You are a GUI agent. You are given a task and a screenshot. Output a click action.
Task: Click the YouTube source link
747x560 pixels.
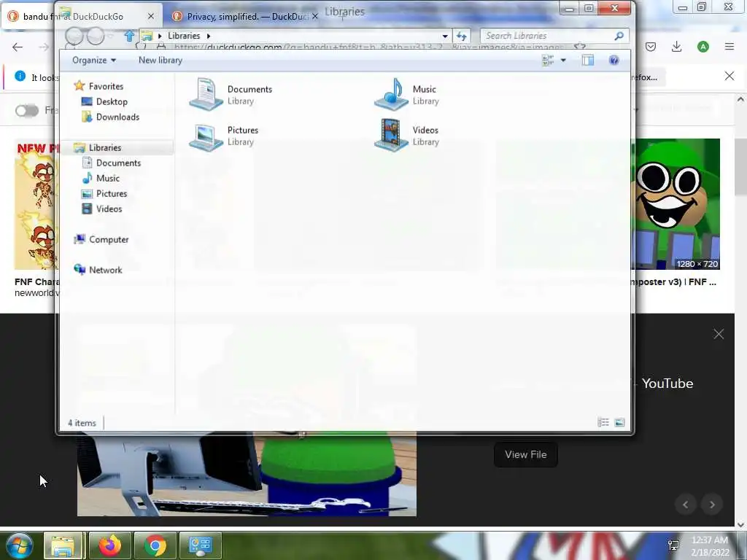point(667,384)
